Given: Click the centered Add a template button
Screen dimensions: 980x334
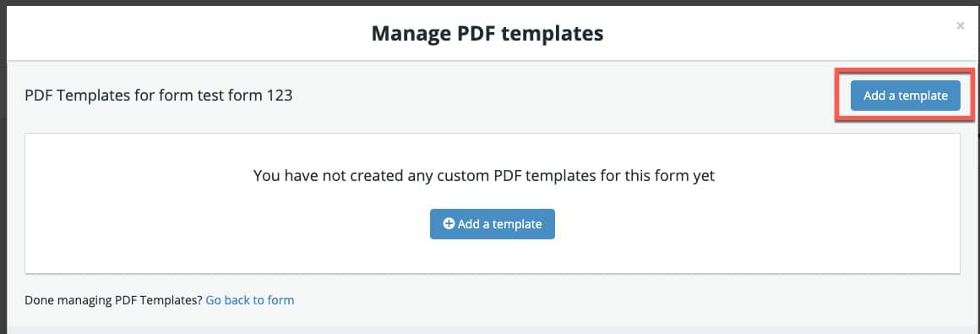Looking at the screenshot, I should (492, 224).
